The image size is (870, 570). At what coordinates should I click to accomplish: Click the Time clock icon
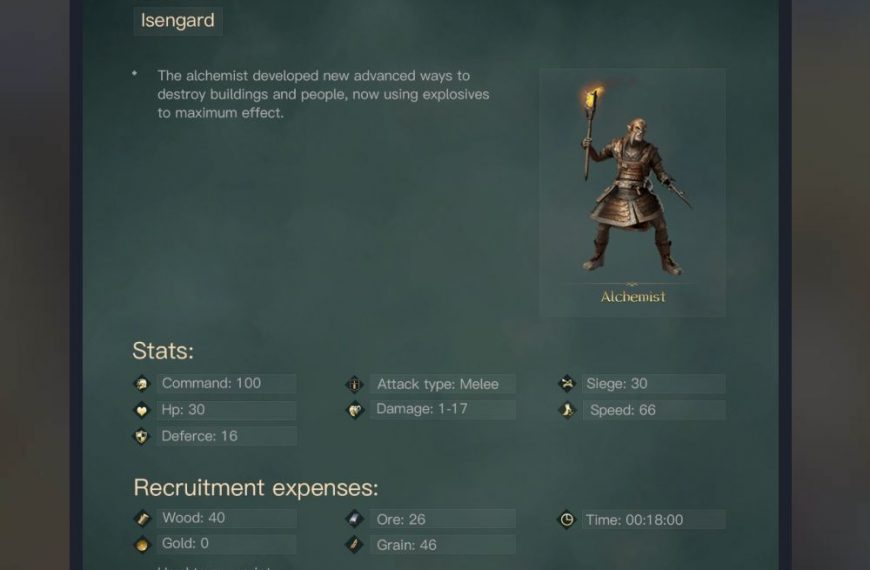[566, 519]
